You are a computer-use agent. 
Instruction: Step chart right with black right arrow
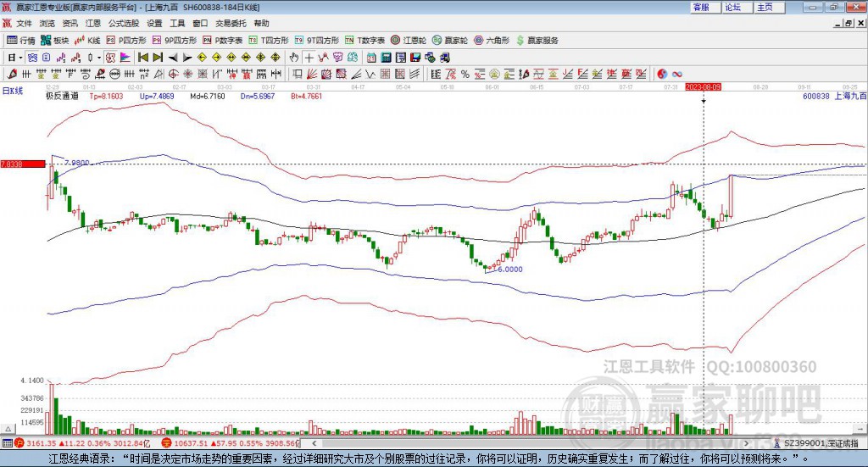(x=187, y=58)
